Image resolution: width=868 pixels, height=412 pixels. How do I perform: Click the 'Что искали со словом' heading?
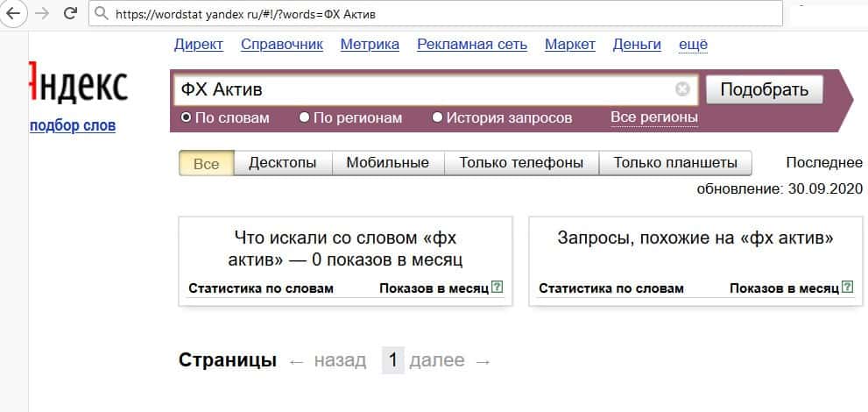coord(345,249)
